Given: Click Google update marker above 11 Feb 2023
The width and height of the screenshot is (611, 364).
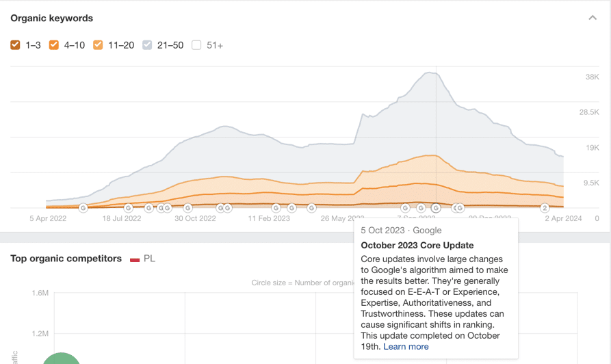Looking at the screenshot, I should point(276,208).
